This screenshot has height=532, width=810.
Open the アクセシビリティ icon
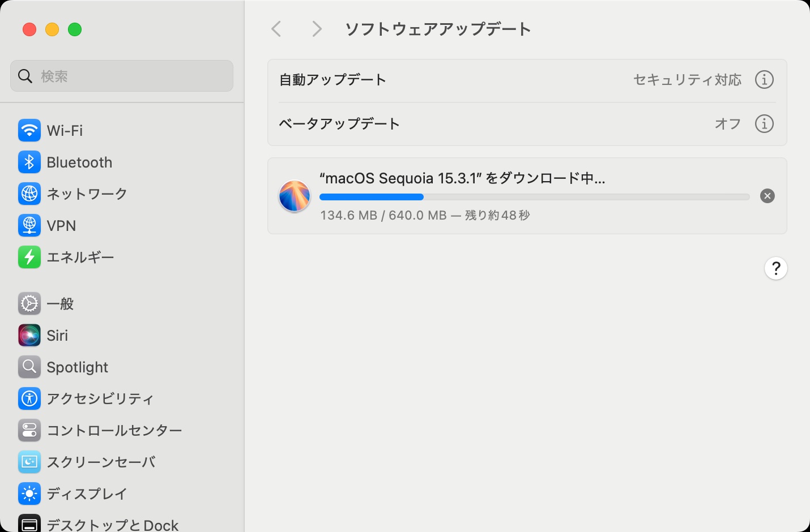point(29,399)
